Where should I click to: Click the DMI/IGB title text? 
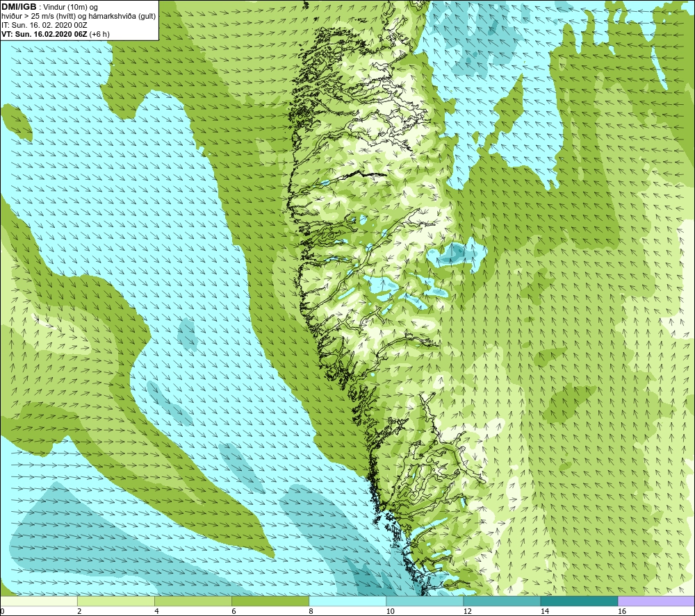point(19,7)
